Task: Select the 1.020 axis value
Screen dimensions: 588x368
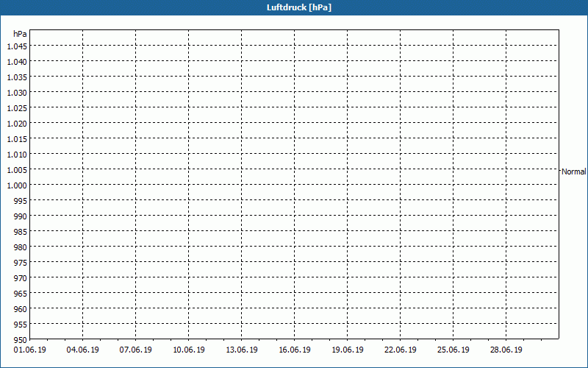Action: 17,124
